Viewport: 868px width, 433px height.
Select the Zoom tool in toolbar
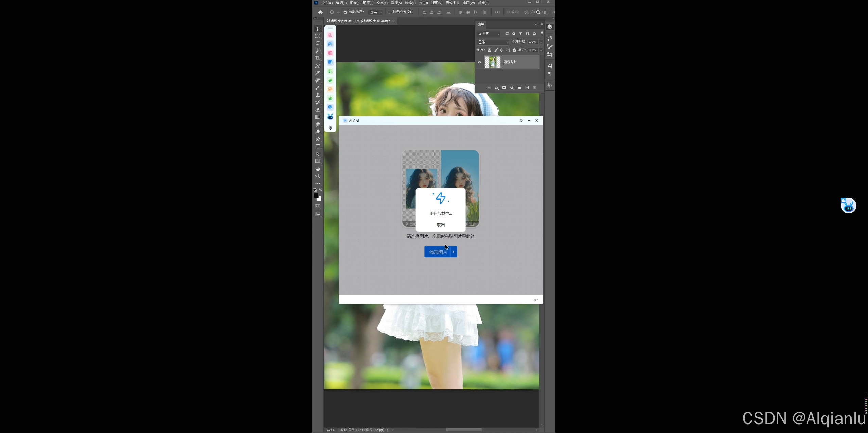(x=318, y=176)
